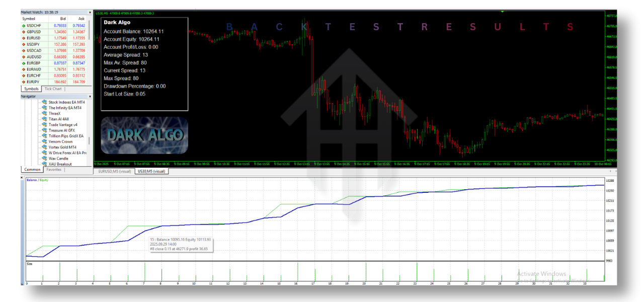Open the Favorites tab in Navigator
The width and height of the screenshot is (644, 302).
[53, 170]
